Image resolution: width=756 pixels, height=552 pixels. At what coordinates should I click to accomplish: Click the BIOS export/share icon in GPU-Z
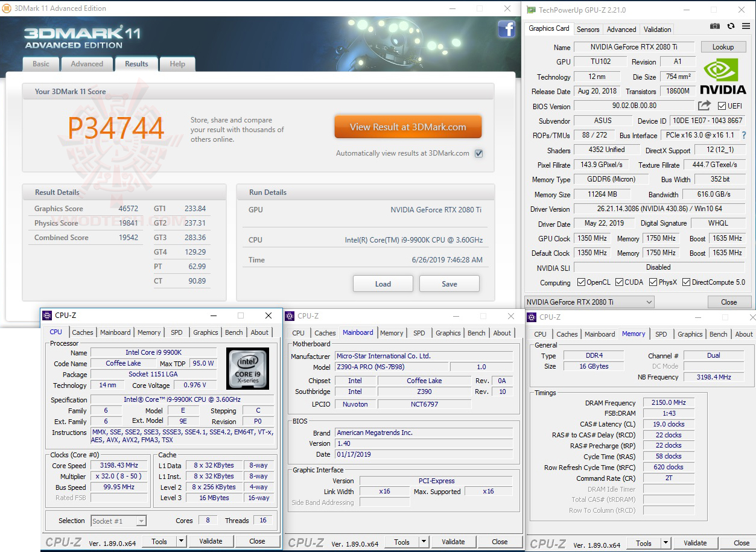(x=705, y=105)
